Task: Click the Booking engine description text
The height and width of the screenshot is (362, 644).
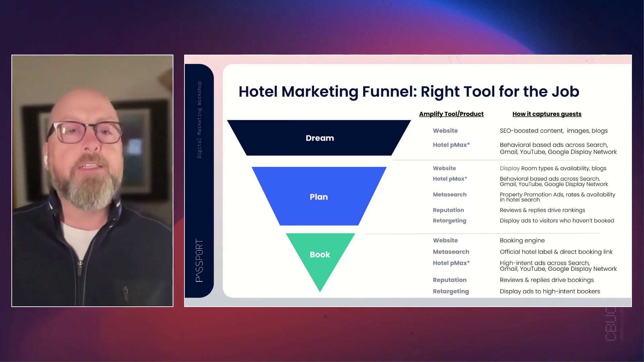Action: point(522,240)
